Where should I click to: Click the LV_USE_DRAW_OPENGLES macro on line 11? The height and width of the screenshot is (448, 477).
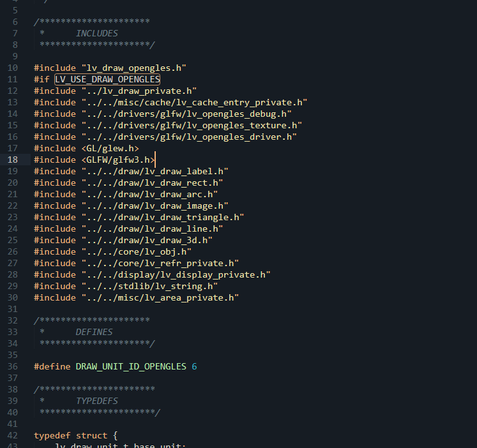click(x=107, y=79)
